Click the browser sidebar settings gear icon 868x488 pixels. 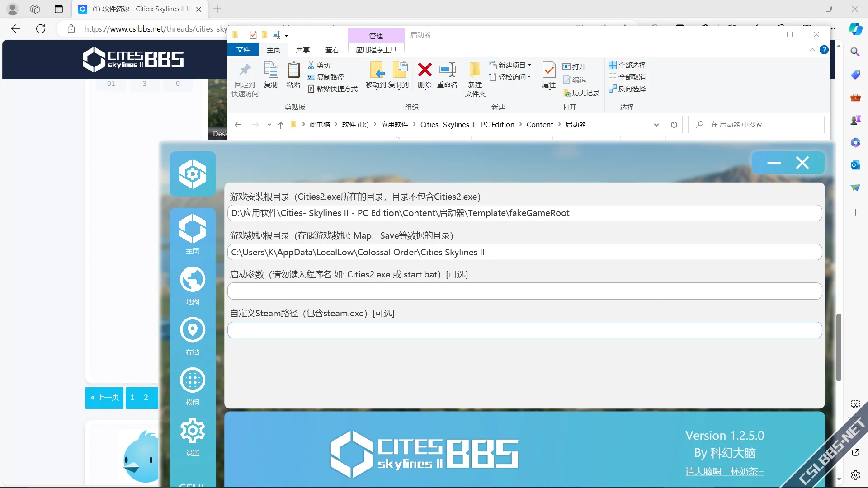coord(855,475)
